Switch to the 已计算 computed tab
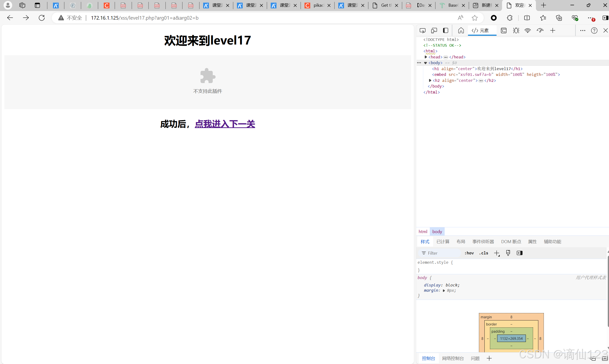Screen dimensions: 609x364 pyautogui.click(x=443, y=242)
